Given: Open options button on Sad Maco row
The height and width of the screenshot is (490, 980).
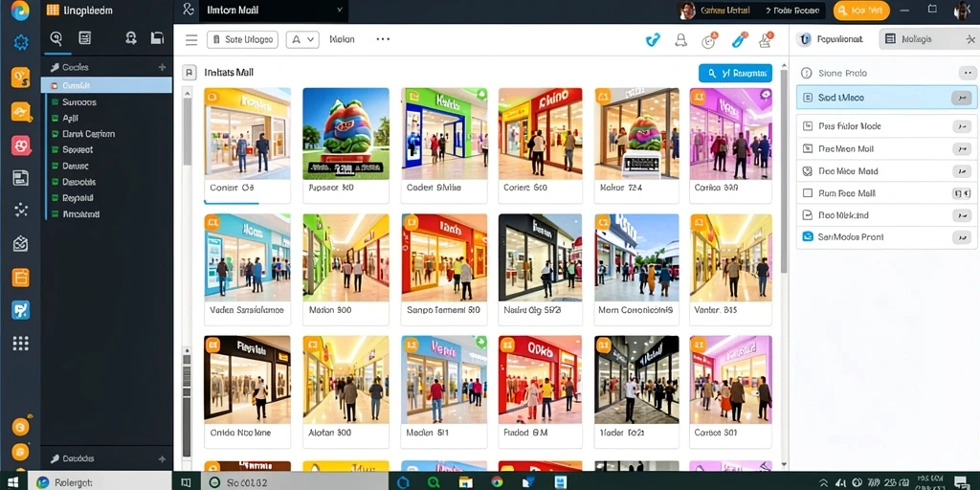Looking at the screenshot, I should coord(961,99).
